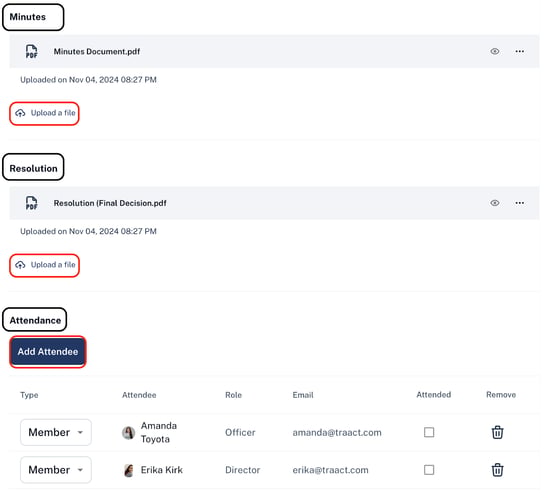Open more options for Minutes Document.pdf
The image size is (550, 493).
pos(519,52)
